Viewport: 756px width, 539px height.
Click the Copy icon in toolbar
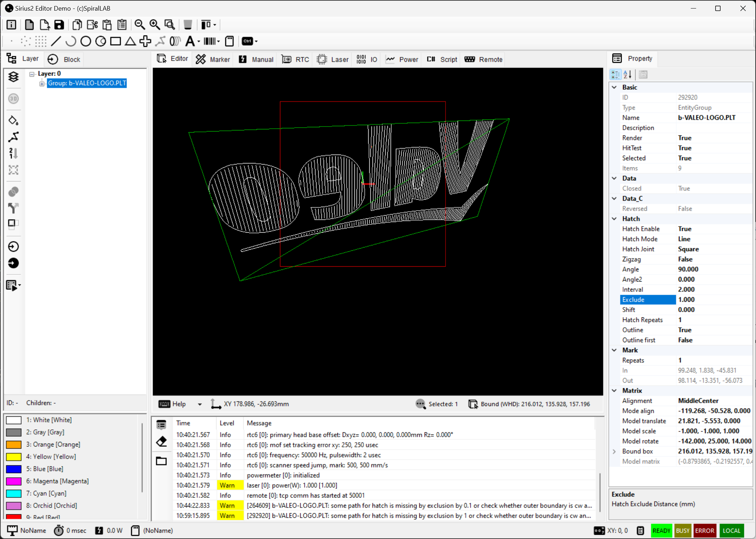(x=77, y=24)
